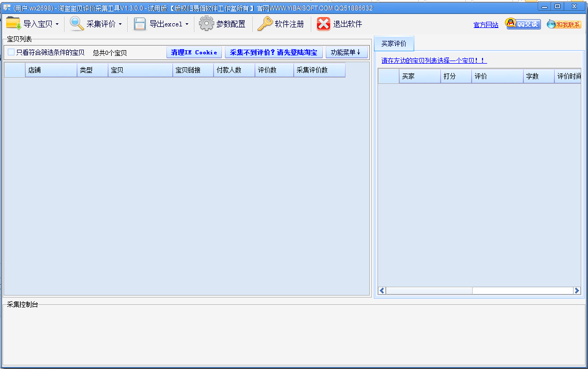588x369 pixels.
Task: Click the 清理IE Cookie button
Action: [x=194, y=52]
